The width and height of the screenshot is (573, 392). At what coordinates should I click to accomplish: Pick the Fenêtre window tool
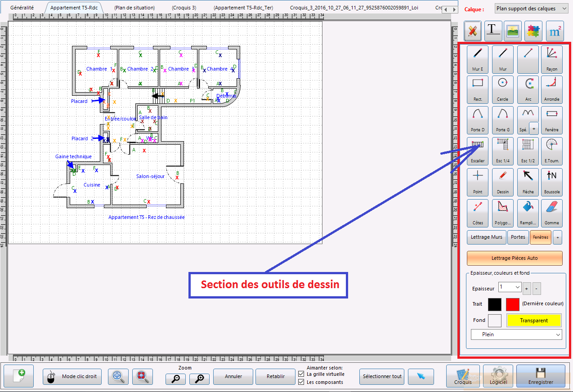(551, 120)
